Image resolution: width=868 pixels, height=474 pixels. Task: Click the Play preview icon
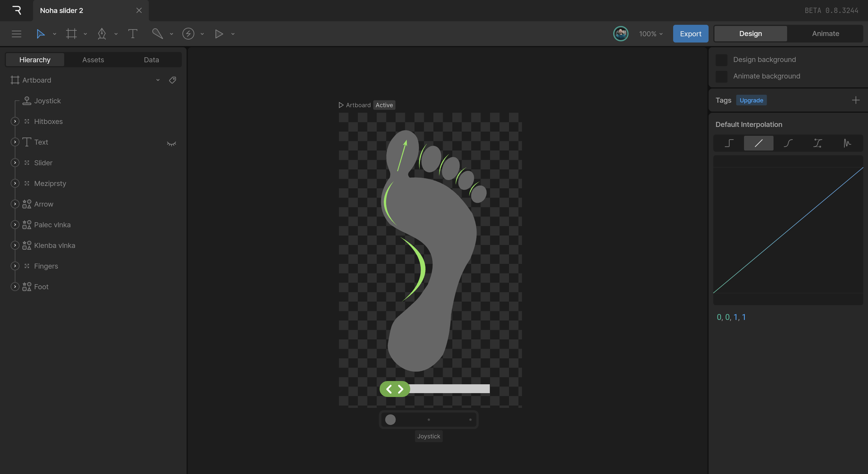219,34
